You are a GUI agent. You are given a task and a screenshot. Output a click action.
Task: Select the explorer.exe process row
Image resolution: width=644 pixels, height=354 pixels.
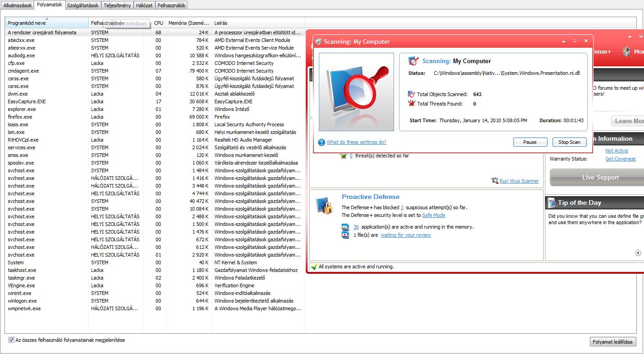tap(155, 109)
